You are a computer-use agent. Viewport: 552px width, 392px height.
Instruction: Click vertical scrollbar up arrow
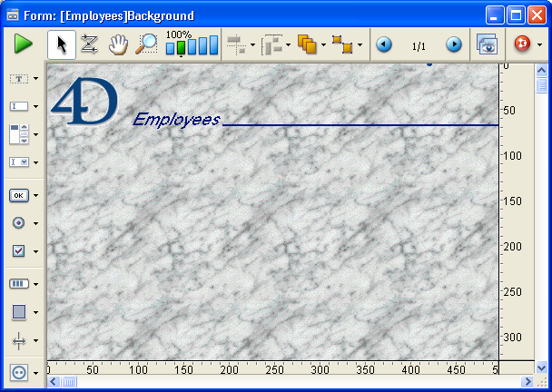point(541,71)
